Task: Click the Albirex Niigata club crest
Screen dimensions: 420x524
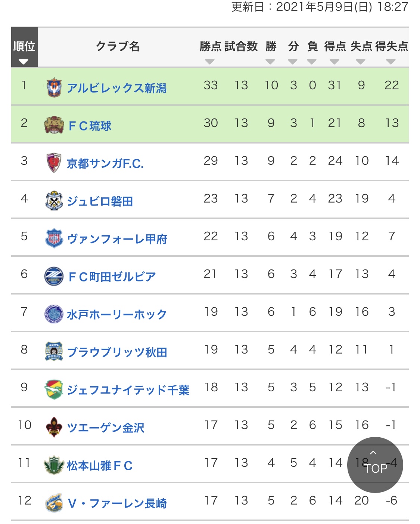Action: [54, 87]
